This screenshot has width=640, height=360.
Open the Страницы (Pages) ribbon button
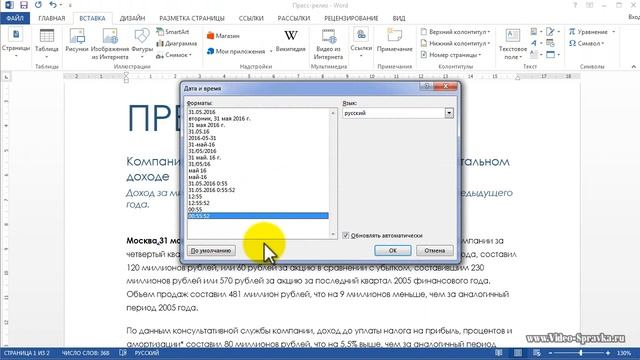16,43
